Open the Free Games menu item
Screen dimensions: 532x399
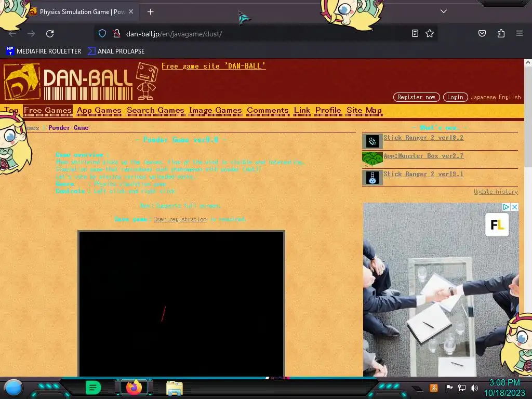click(x=48, y=110)
